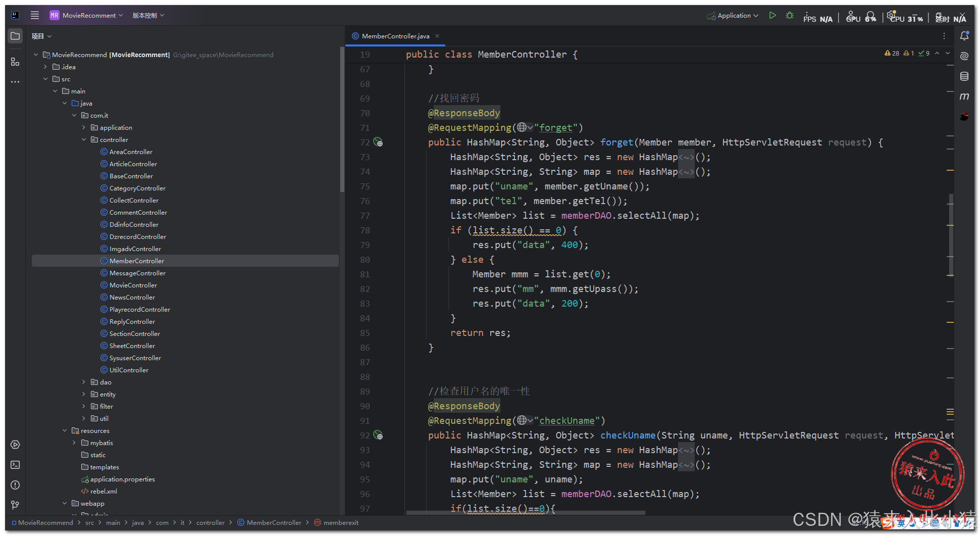
Task: Jump to next highlighted error arrow
Action: click(x=948, y=53)
